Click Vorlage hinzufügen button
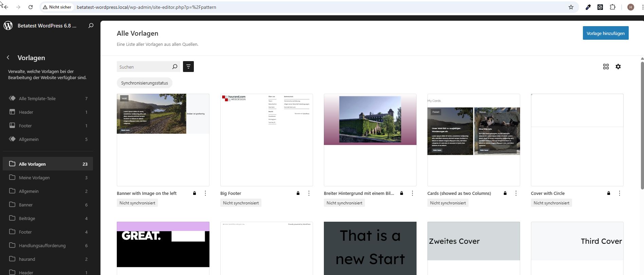 (x=606, y=33)
